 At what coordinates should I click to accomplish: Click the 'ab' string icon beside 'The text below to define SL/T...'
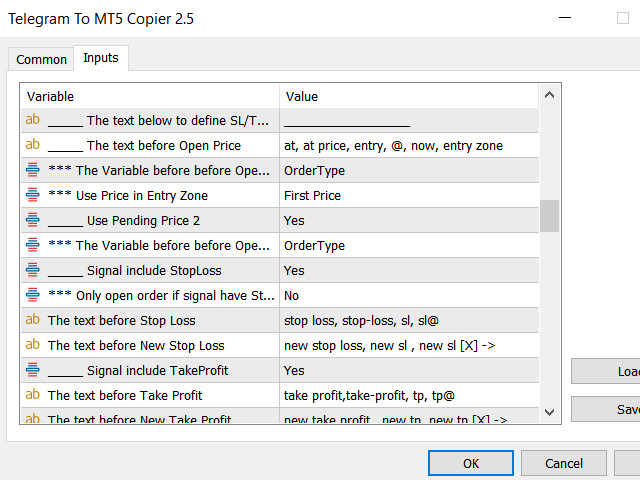point(33,120)
